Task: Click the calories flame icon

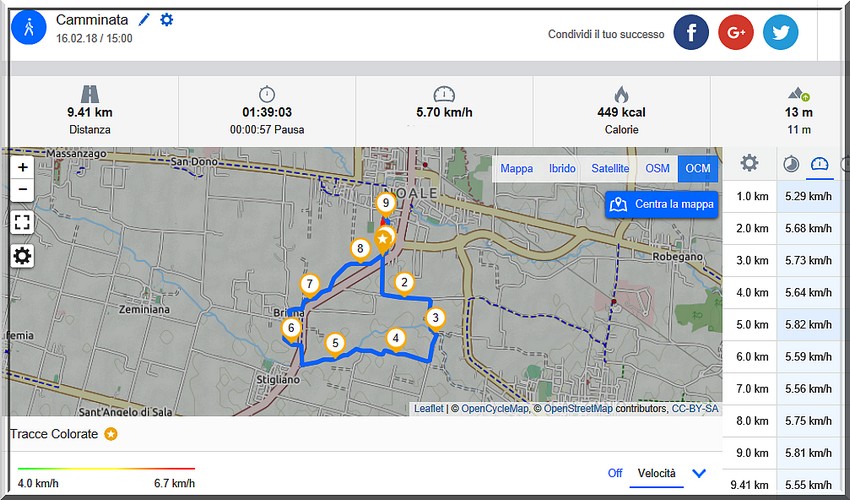Action: tap(621, 94)
